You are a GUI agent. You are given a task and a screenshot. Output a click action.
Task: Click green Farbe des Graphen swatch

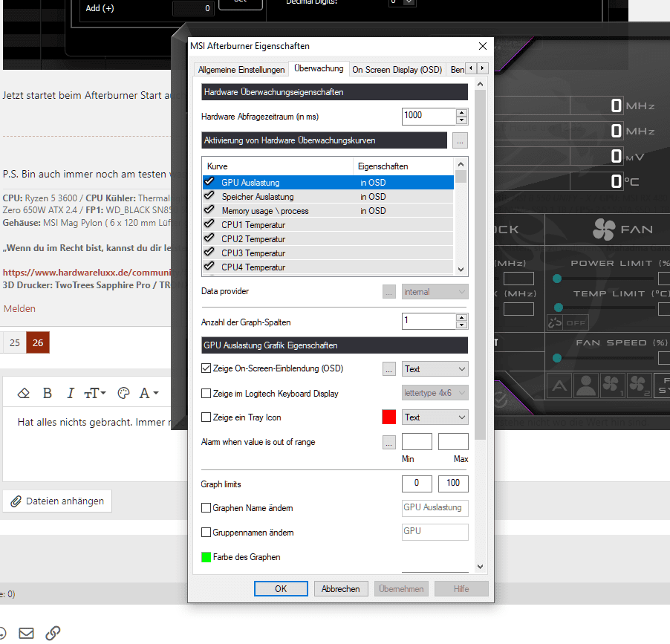pyautogui.click(x=206, y=557)
